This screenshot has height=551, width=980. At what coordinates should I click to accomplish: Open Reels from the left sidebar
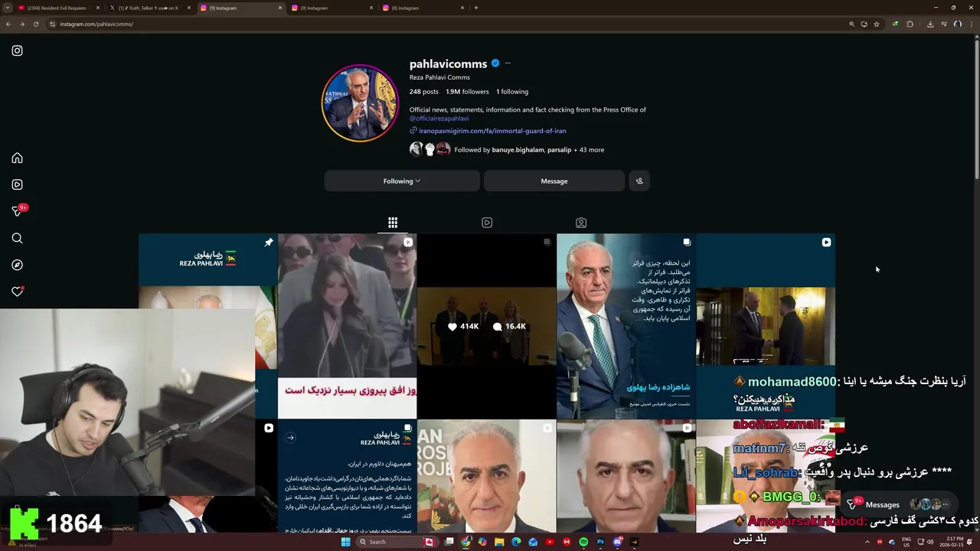click(x=17, y=184)
